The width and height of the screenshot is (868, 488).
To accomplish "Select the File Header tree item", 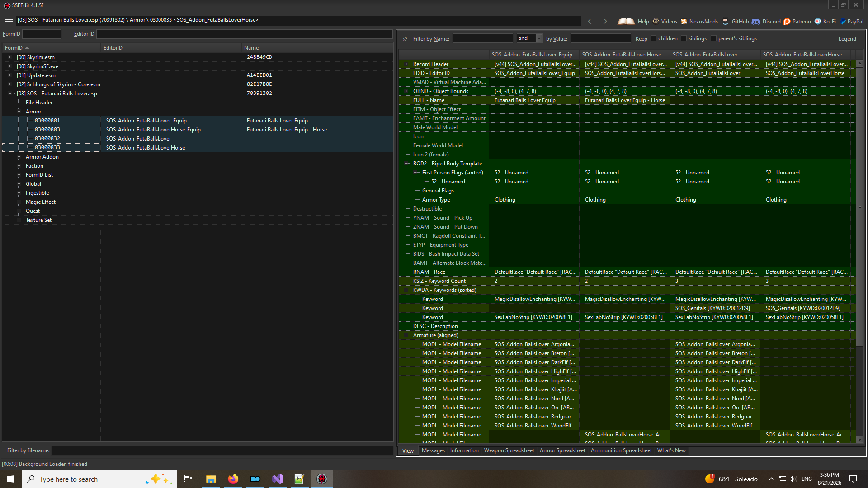I will 39,103.
